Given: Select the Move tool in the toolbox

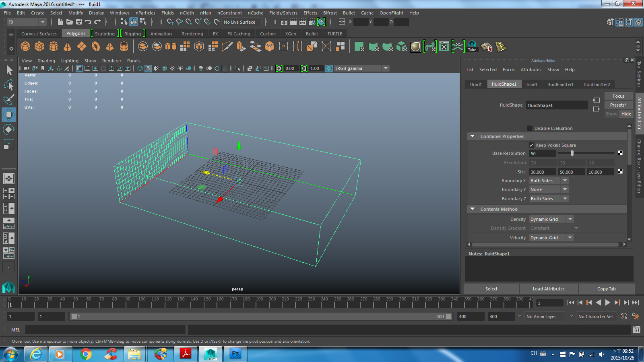Looking at the screenshot, I should pyautogui.click(x=9, y=115).
